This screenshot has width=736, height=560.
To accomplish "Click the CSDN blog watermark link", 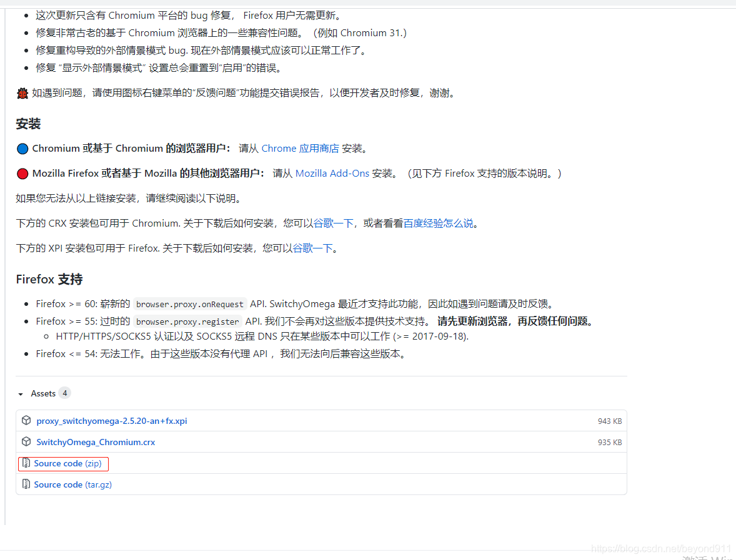I will click(x=661, y=548).
